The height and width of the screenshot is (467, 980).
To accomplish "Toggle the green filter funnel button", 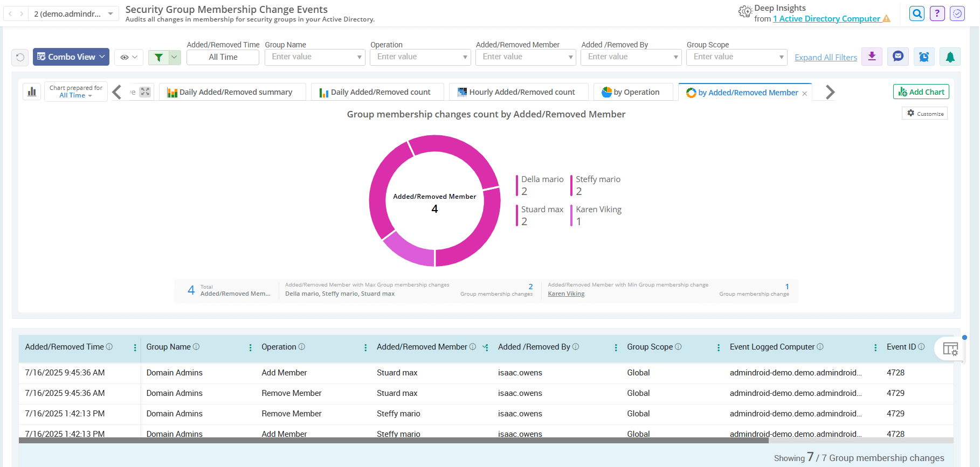I will pos(158,57).
